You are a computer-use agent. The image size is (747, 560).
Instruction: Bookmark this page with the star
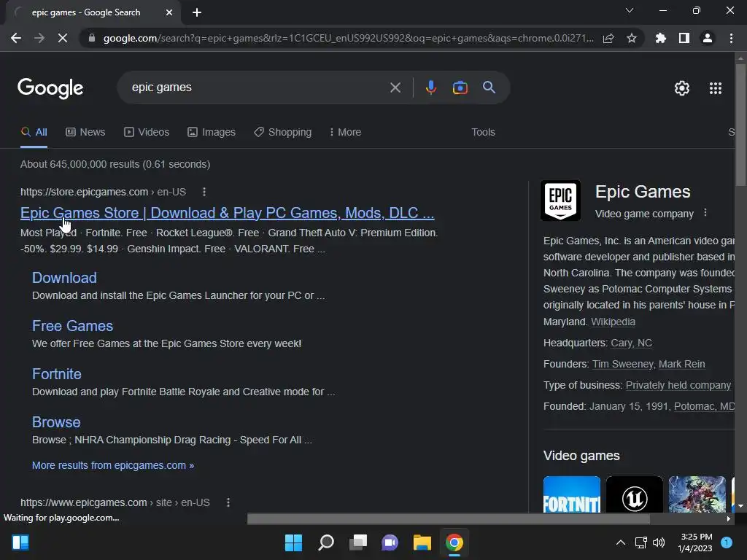[632, 38]
